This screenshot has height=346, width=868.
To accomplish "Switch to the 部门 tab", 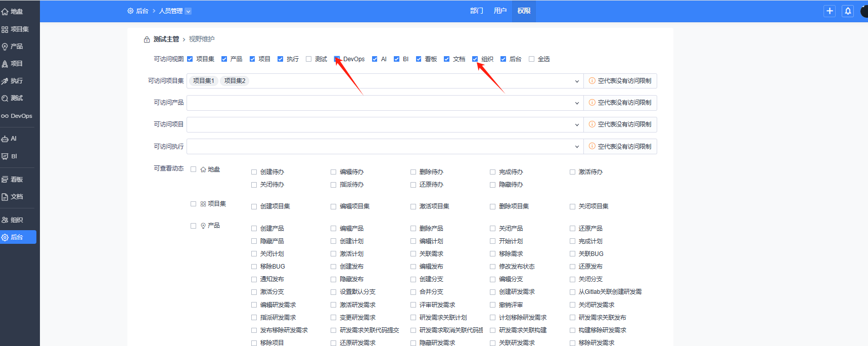I will click(476, 11).
